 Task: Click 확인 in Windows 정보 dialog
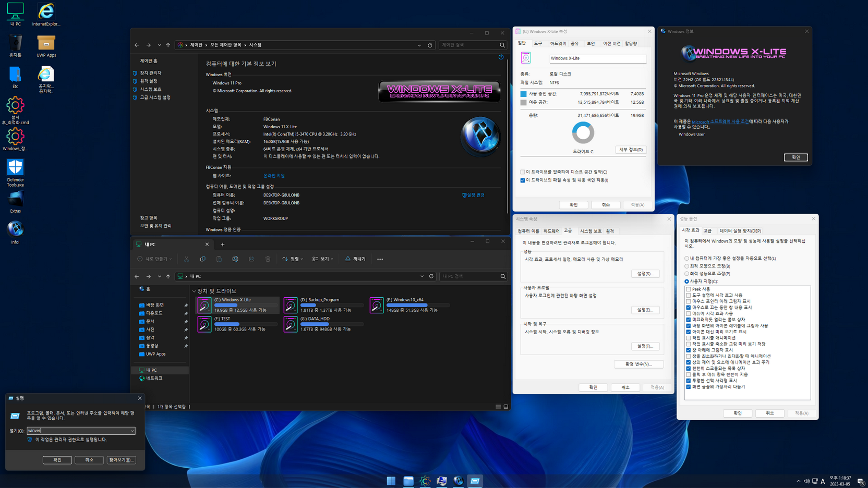(x=795, y=157)
